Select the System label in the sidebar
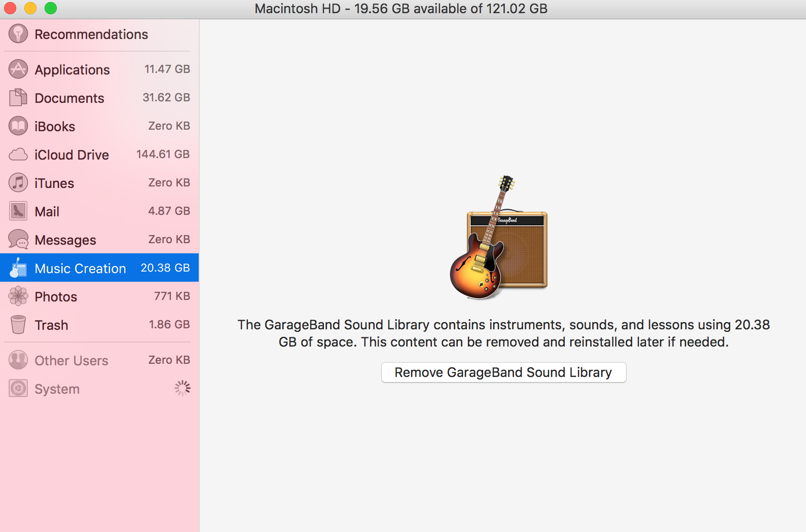Image resolution: width=806 pixels, height=532 pixels. coord(57,389)
